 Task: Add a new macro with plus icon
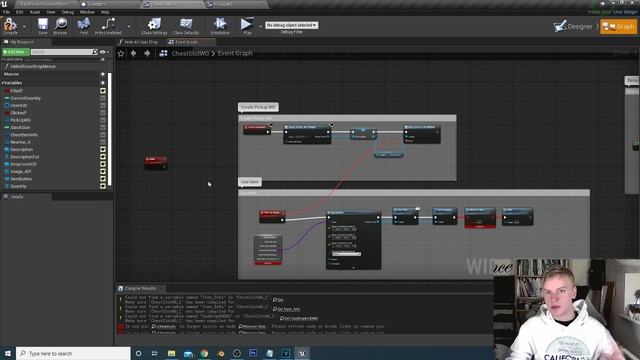point(102,74)
